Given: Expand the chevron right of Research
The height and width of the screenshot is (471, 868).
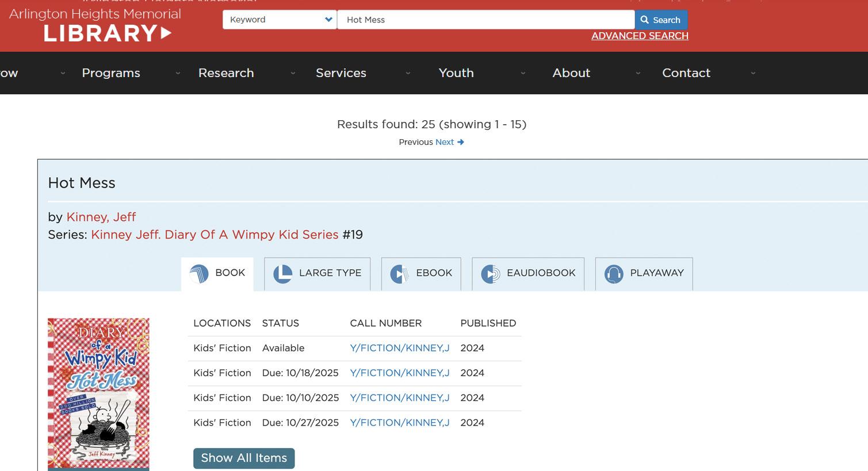Looking at the screenshot, I should click(293, 73).
